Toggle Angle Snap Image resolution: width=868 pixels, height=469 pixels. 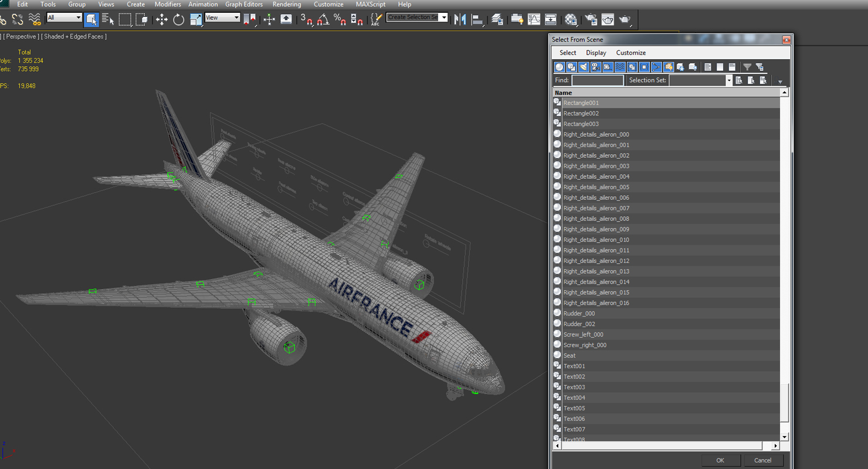(323, 19)
